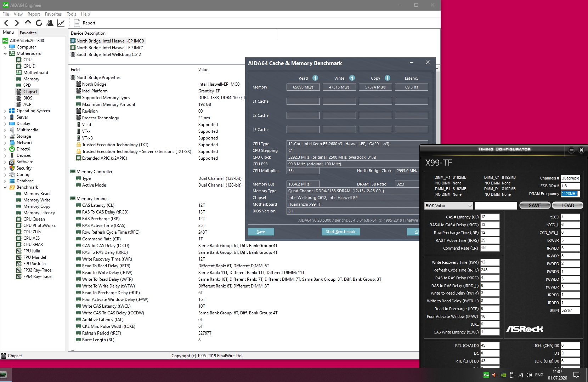Viewport: 588px width, 382px height.
Task: Click the Start Benchmark button
Action: (341, 232)
